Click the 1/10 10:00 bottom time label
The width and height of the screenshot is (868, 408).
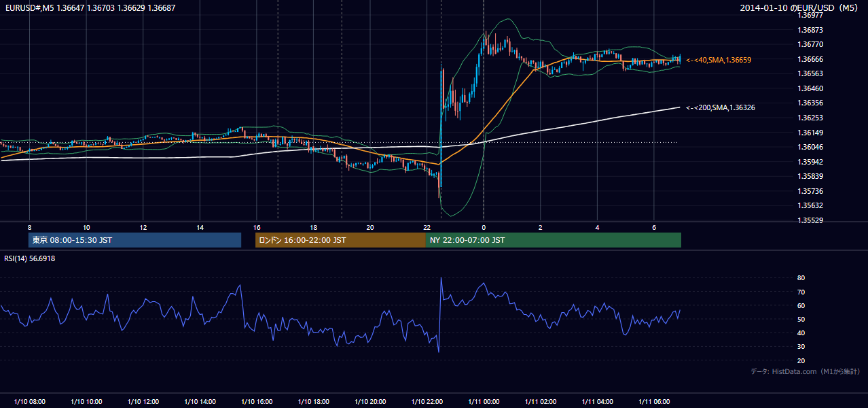coord(86,401)
